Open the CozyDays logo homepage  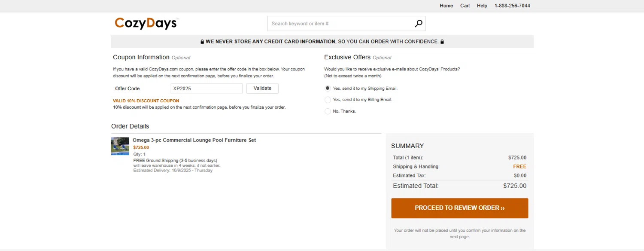pyautogui.click(x=146, y=23)
